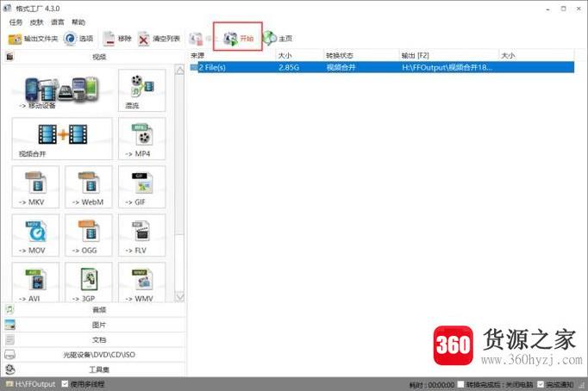Click the 耗时 : 00:00:00 elapsed time

point(432,385)
